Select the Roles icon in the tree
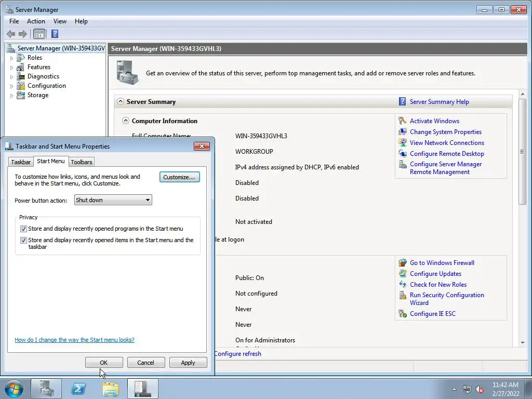 (21, 58)
